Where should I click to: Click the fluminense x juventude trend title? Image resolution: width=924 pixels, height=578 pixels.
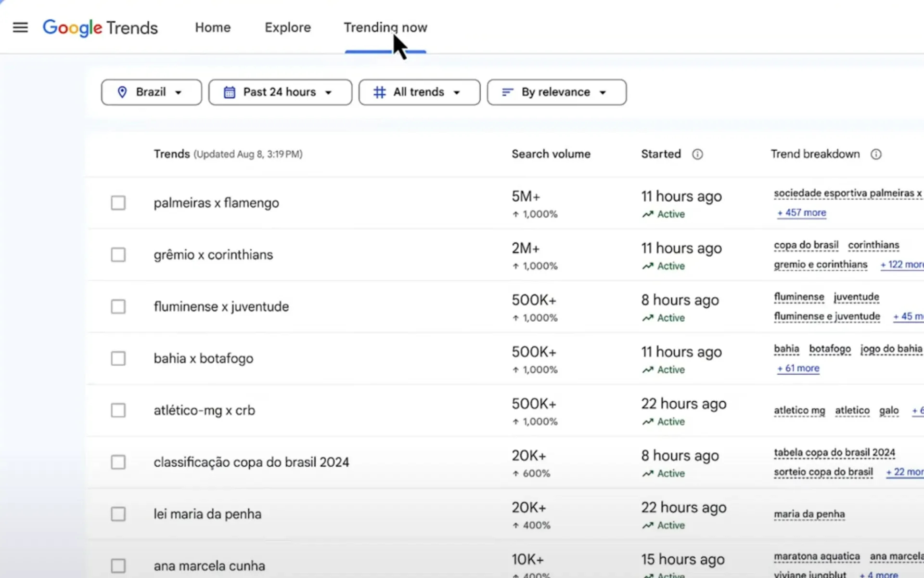click(x=221, y=306)
